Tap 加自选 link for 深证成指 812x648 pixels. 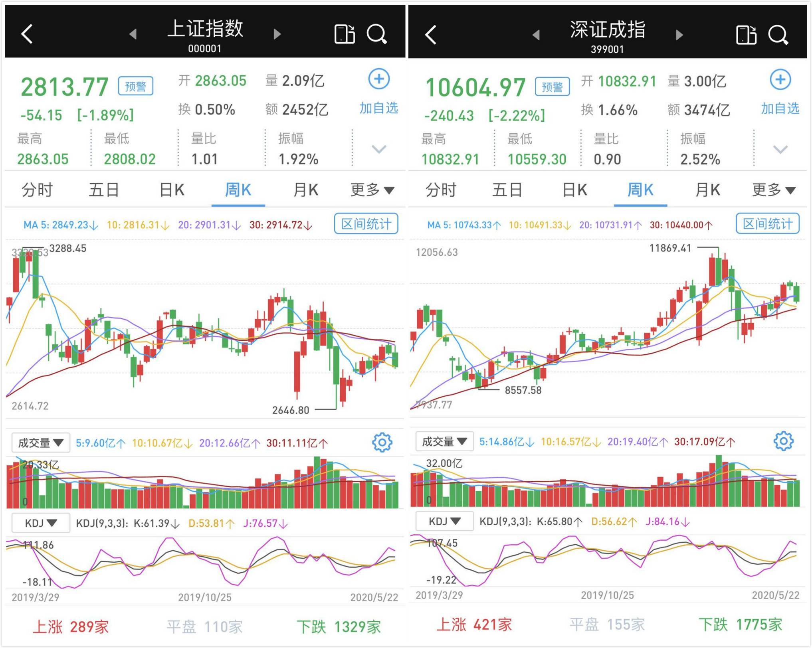(780, 109)
